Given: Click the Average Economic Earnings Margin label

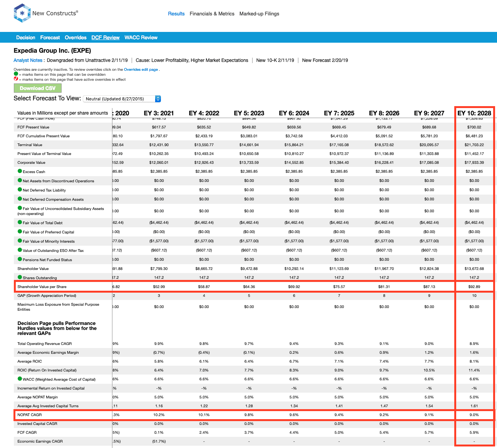Looking at the screenshot, I should (48, 352).
